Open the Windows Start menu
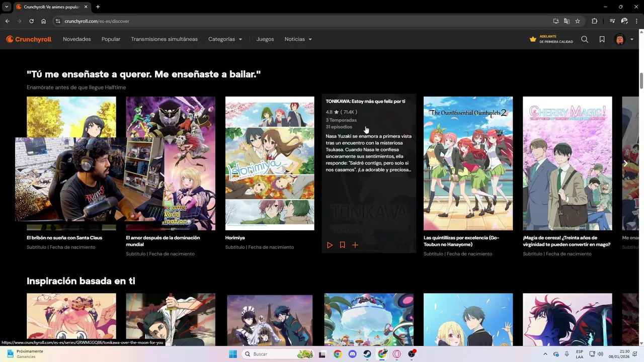 233,354
